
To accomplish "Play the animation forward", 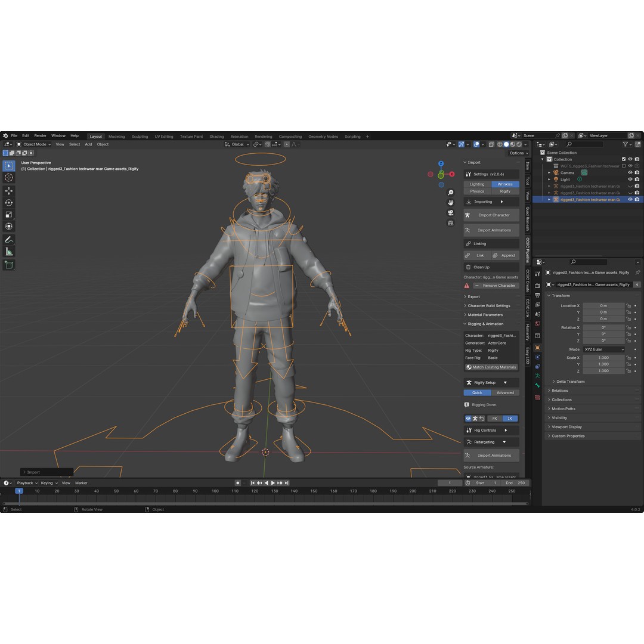I will click(x=273, y=483).
